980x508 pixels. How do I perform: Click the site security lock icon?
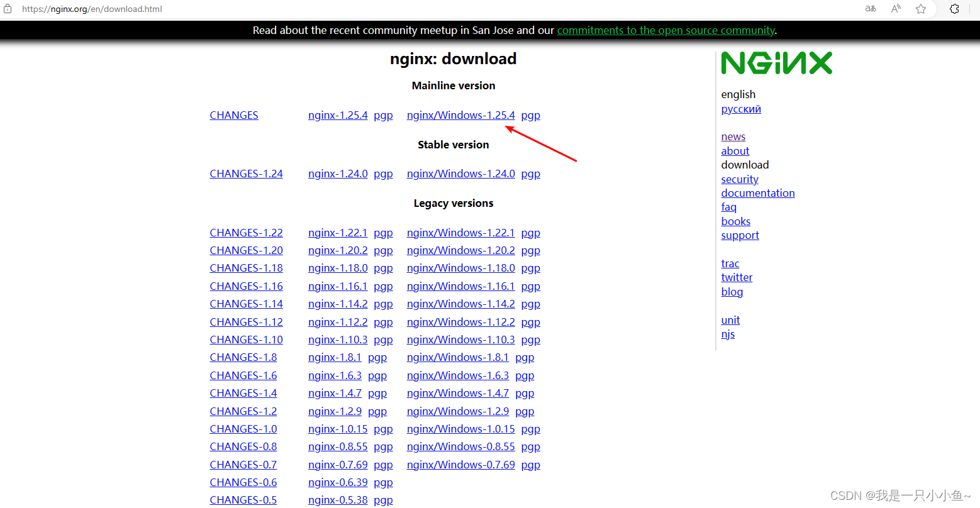pyautogui.click(x=8, y=9)
